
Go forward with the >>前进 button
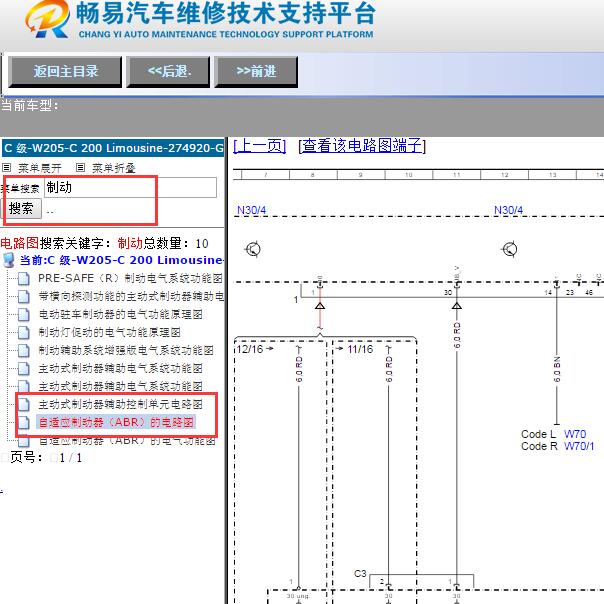256,72
